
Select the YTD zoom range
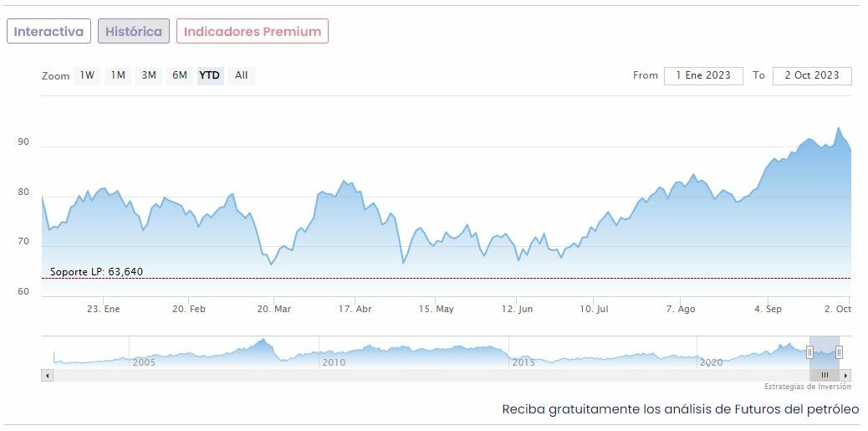[210, 75]
